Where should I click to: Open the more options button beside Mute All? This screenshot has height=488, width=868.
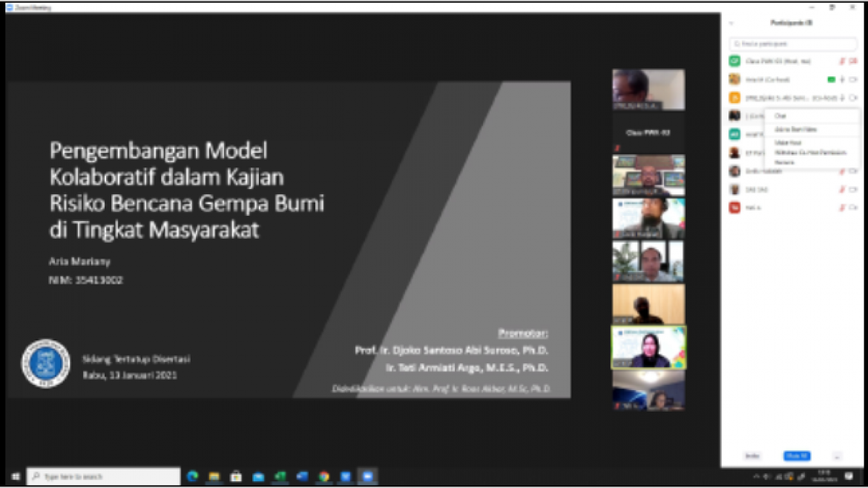coord(837,456)
